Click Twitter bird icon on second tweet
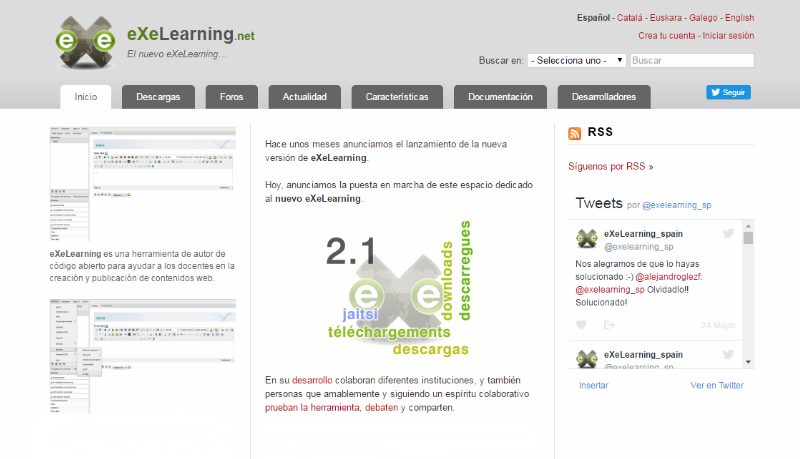 [x=728, y=354]
